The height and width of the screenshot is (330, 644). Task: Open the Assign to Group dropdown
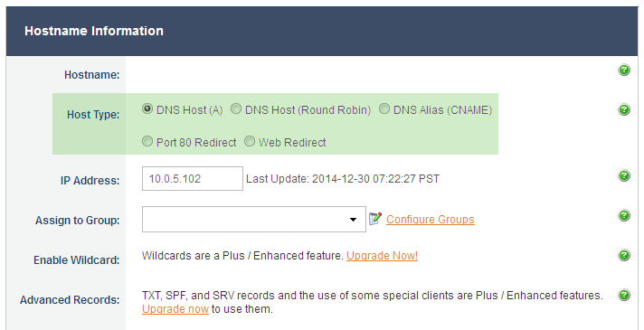pyautogui.click(x=254, y=219)
